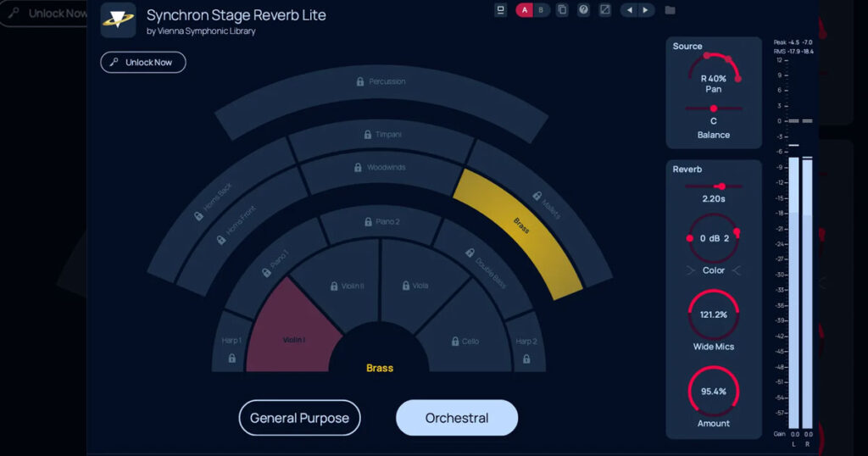Select the General Purpose mode
The height and width of the screenshot is (456, 868).
click(x=299, y=418)
